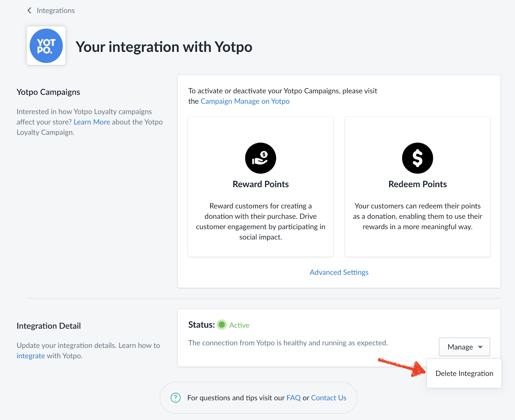Go back to Integrations page
Screen dimensions: 515x420
pos(56,11)
